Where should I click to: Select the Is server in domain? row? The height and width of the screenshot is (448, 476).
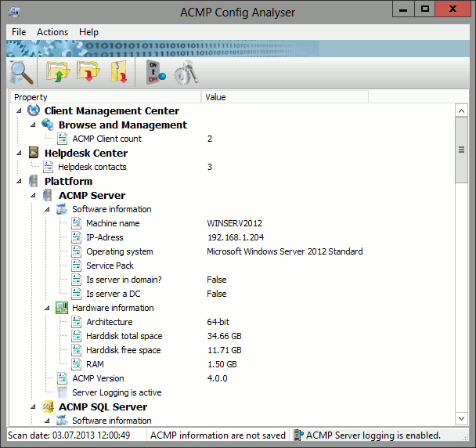click(x=124, y=280)
